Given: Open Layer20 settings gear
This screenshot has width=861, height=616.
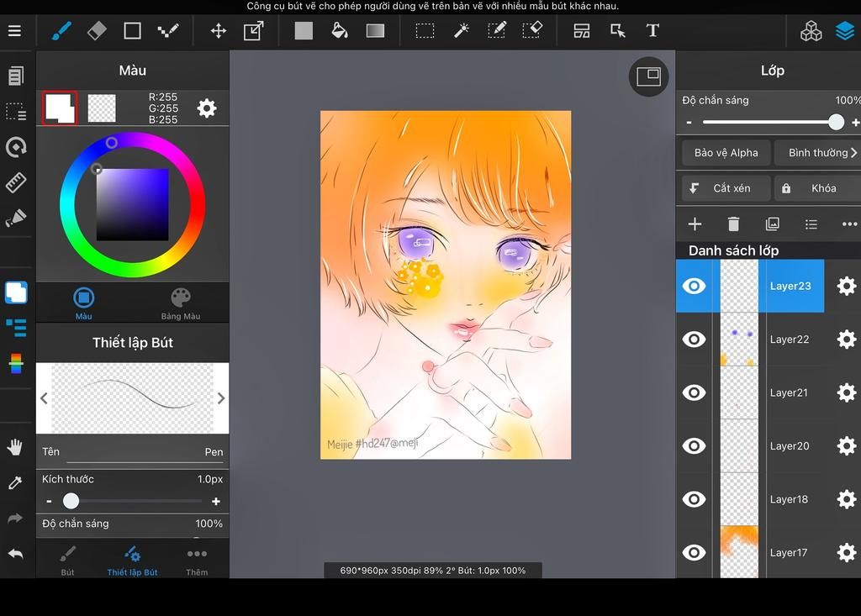Looking at the screenshot, I should point(846,445).
